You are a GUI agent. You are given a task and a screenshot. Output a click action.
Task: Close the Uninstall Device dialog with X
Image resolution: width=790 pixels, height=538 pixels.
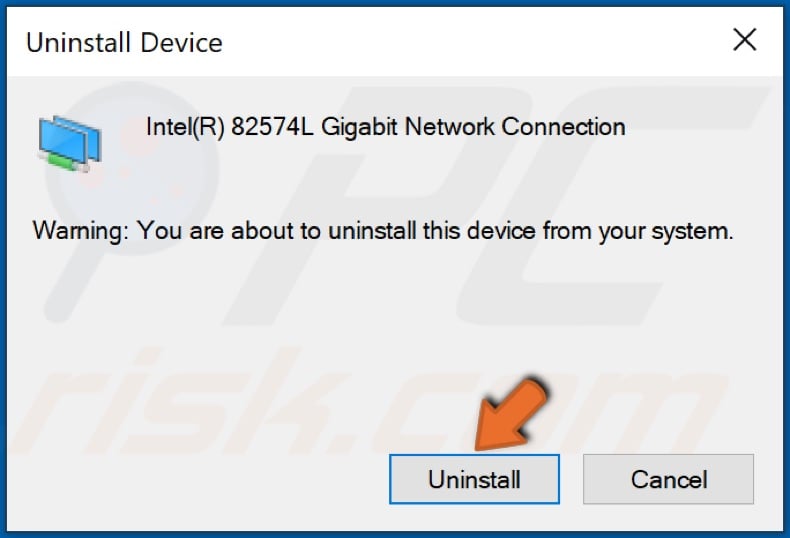coord(744,40)
